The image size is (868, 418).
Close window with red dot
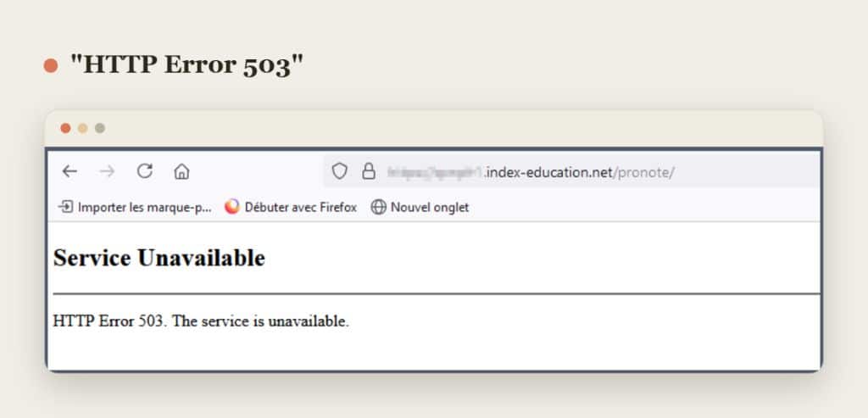[x=65, y=128]
